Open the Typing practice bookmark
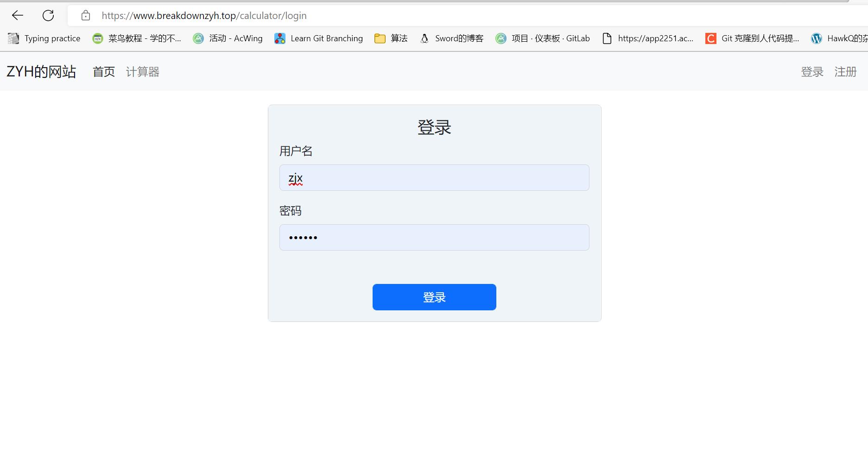 coord(44,38)
